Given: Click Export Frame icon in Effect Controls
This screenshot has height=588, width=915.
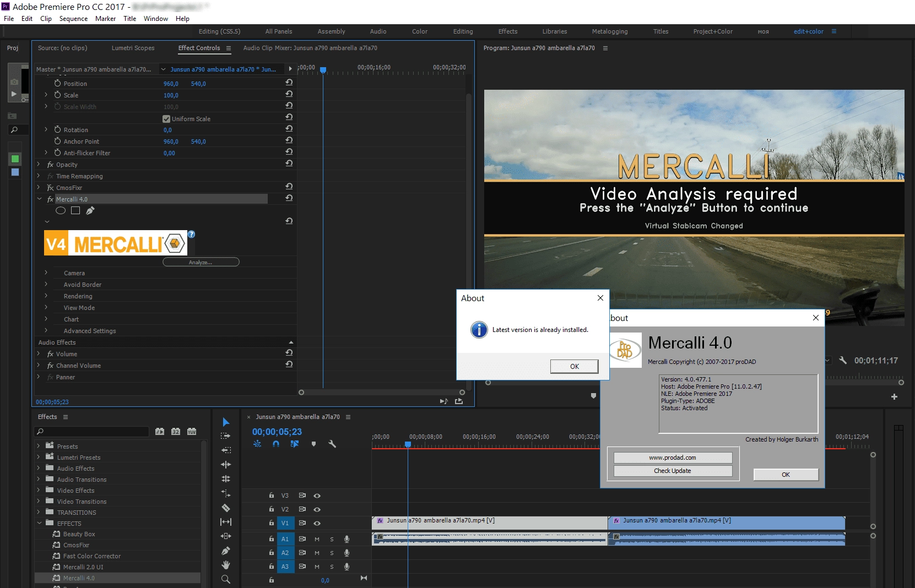Looking at the screenshot, I should point(459,401).
